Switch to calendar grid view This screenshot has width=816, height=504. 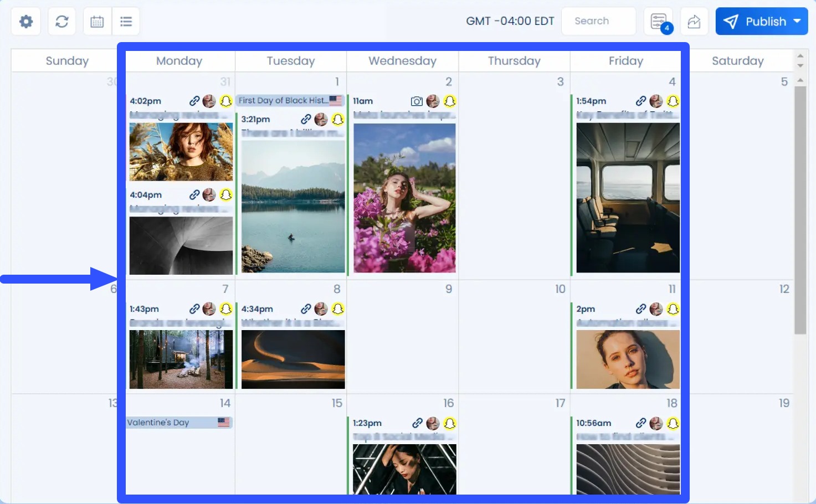97,22
